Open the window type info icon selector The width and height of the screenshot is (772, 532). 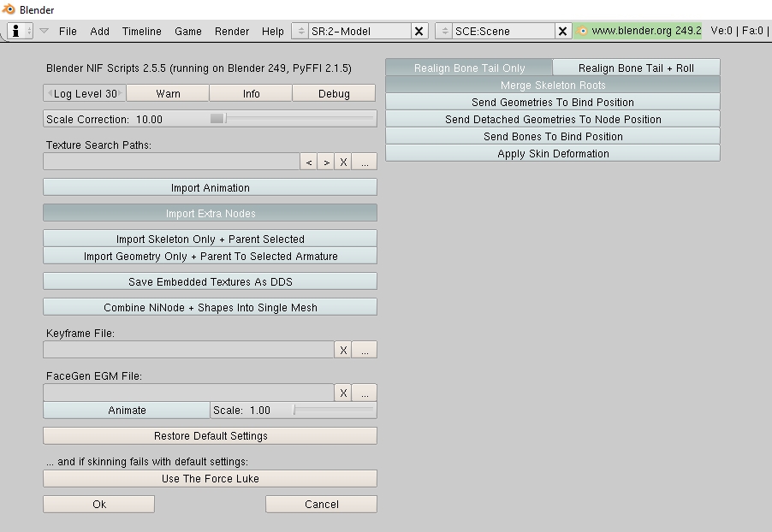tap(21, 31)
